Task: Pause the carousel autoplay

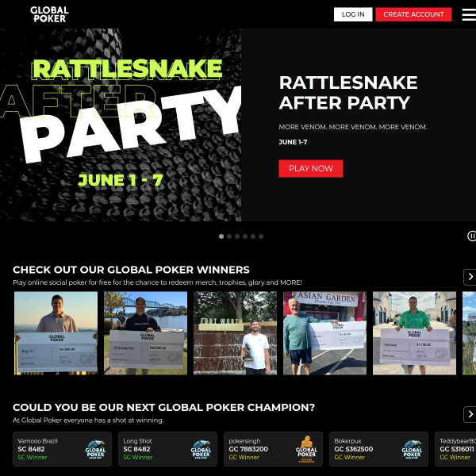Action: coord(471,236)
